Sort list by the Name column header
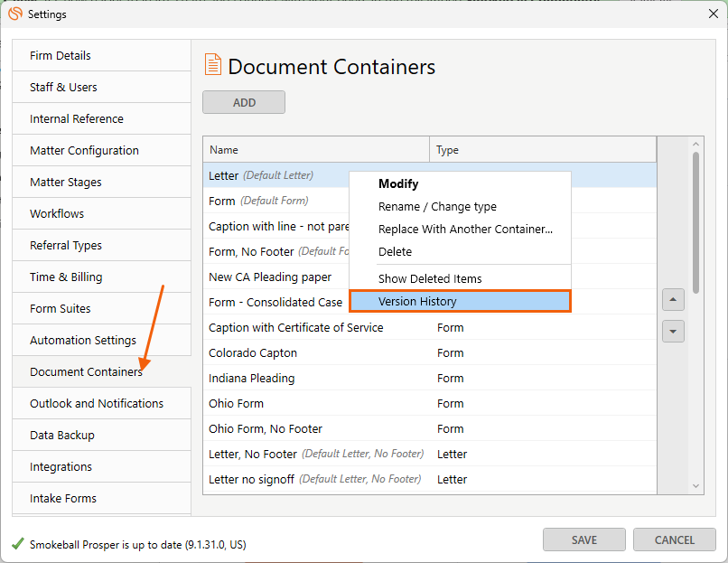 316,150
